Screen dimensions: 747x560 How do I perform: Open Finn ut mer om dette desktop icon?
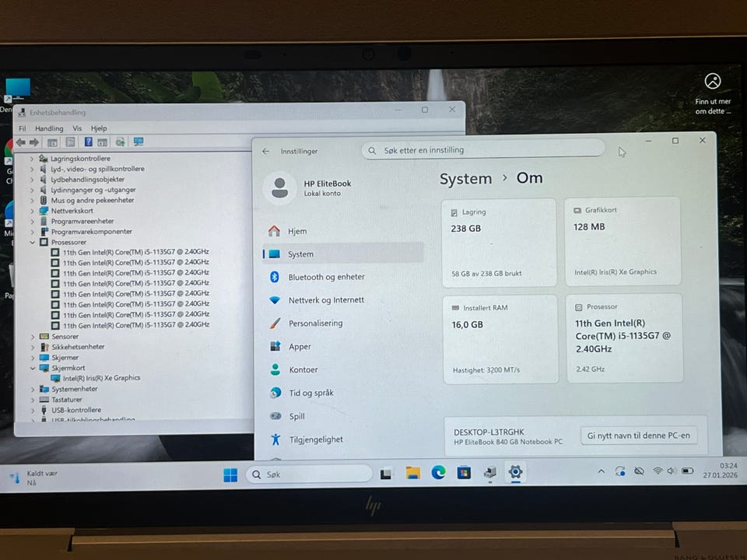[x=713, y=94]
